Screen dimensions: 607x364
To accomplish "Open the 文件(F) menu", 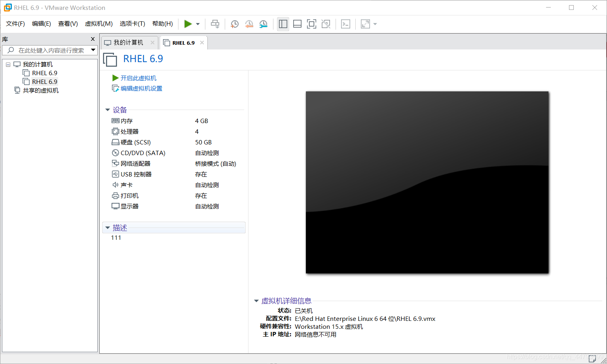I will pyautogui.click(x=15, y=24).
